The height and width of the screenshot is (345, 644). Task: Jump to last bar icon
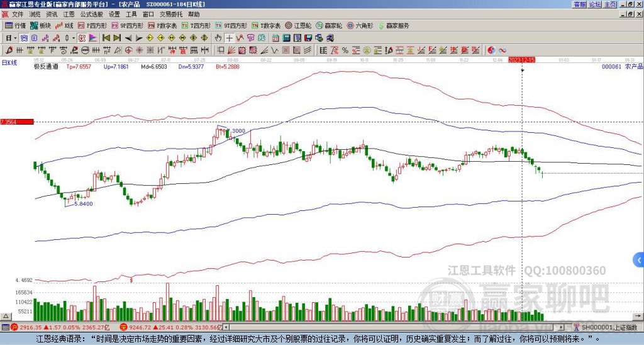(x=117, y=38)
